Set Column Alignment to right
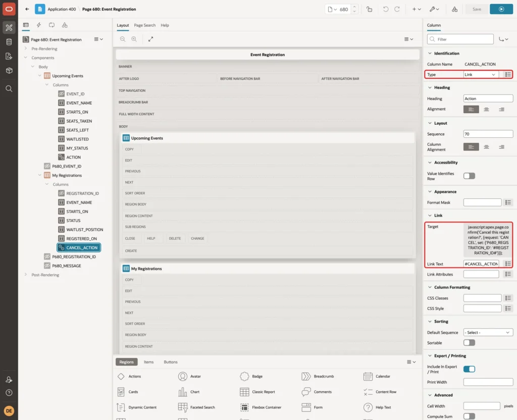The image size is (517, 420). (x=501, y=147)
